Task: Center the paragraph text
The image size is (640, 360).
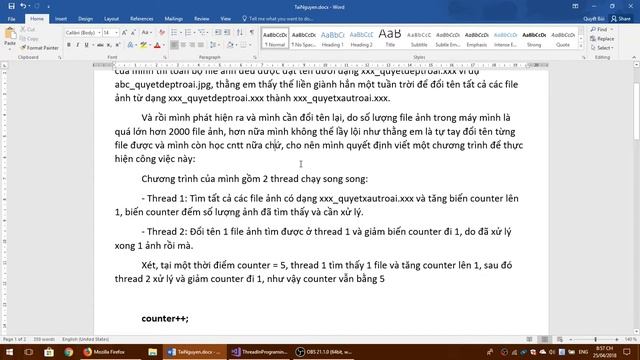Action: [x=183, y=44]
